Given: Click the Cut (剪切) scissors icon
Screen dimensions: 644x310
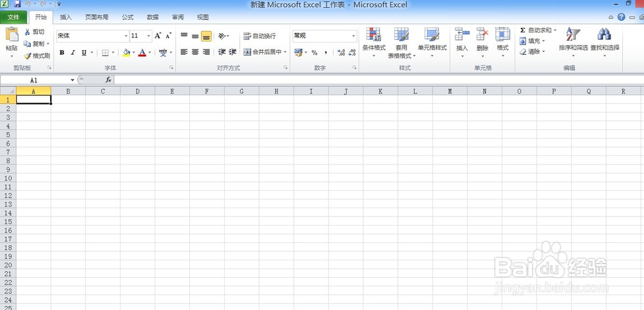Looking at the screenshot, I should tap(28, 32).
